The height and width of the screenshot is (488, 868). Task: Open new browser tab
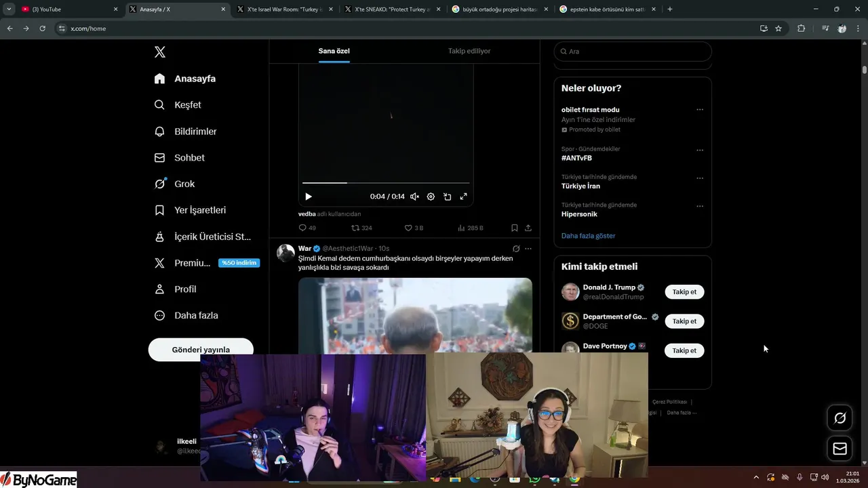670,9
